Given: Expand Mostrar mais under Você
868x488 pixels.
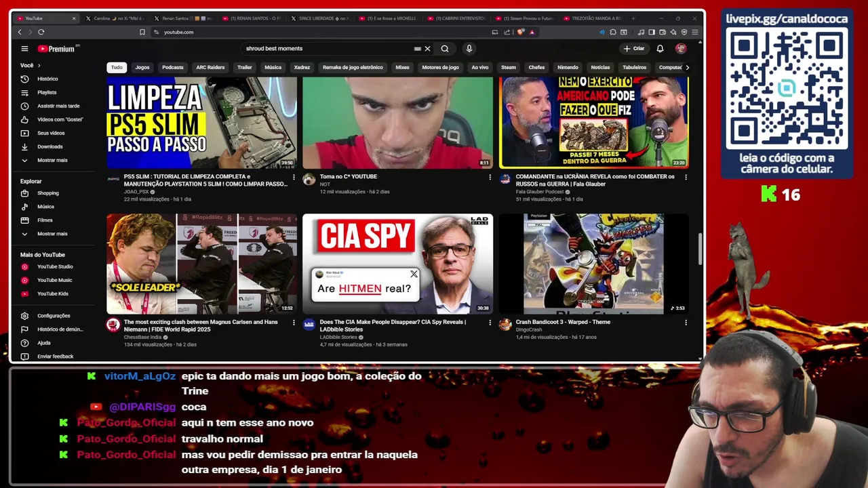Looking at the screenshot, I should coord(52,161).
